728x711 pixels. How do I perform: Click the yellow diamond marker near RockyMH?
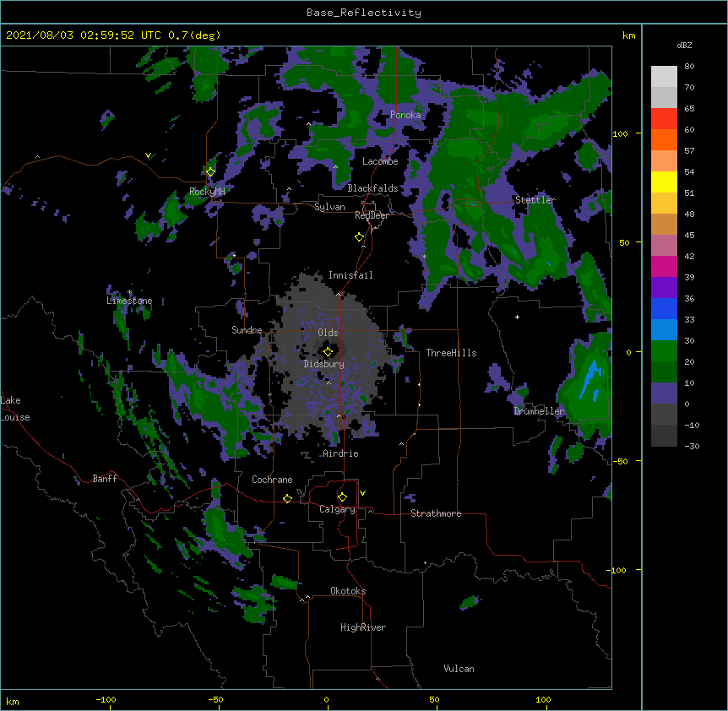(x=210, y=171)
